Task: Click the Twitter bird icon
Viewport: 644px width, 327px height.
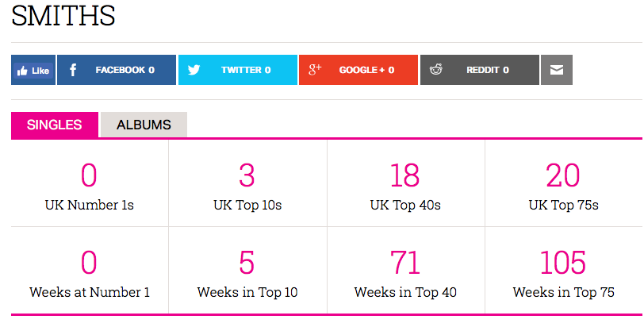Action: pyautogui.click(x=194, y=70)
